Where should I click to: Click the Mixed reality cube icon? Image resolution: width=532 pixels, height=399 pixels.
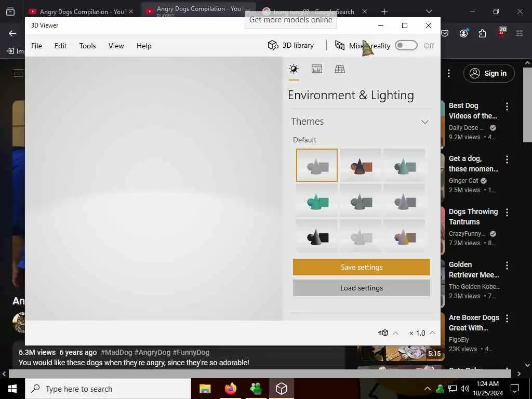click(x=340, y=46)
